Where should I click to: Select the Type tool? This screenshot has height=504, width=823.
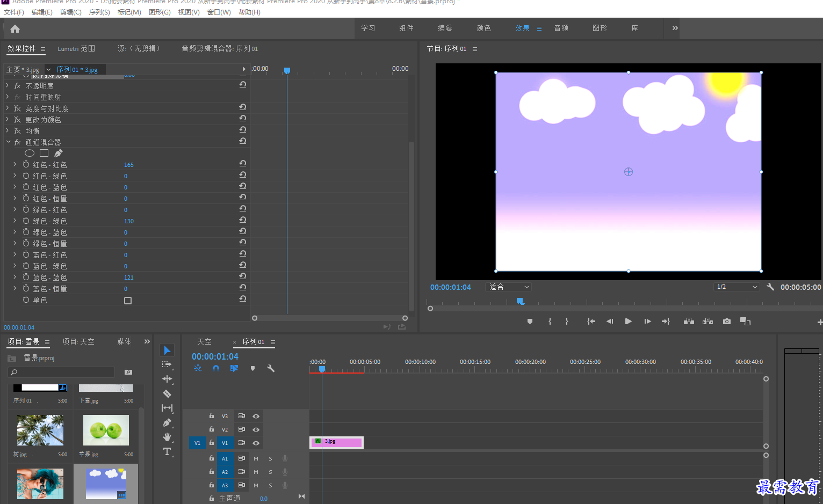tap(167, 451)
